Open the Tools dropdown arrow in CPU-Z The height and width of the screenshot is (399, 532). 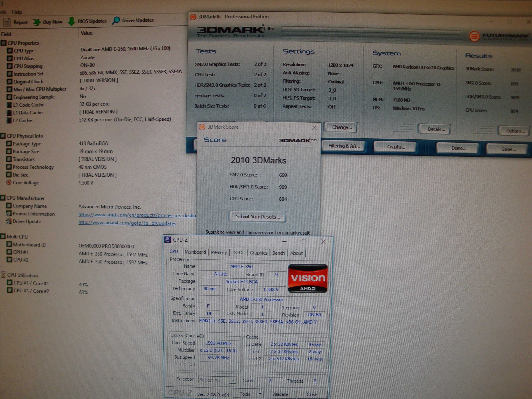tap(260, 394)
